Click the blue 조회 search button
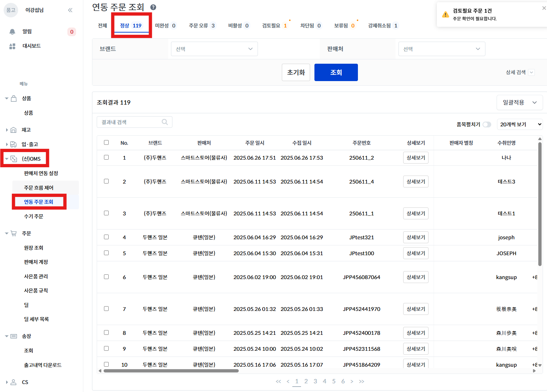The height and width of the screenshot is (392, 547). click(336, 72)
